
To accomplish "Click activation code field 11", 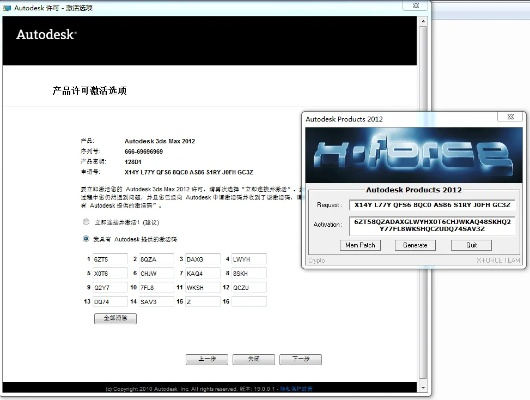I will tap(203, 287).
